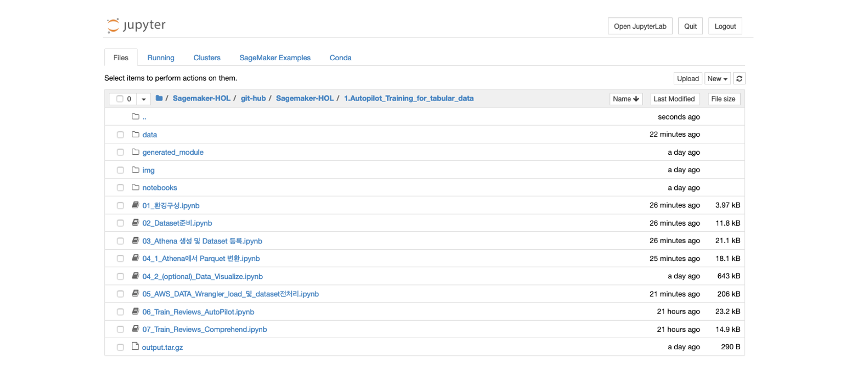The width and height of the screenshot is (868, 384).
Task: Open the selection dropdown arrow next to 0
Action: coord(144,99)
